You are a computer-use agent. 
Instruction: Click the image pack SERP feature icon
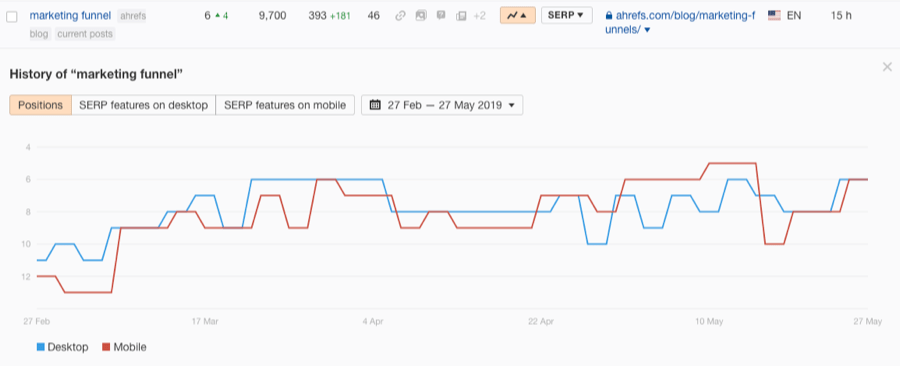click(421, 16)
